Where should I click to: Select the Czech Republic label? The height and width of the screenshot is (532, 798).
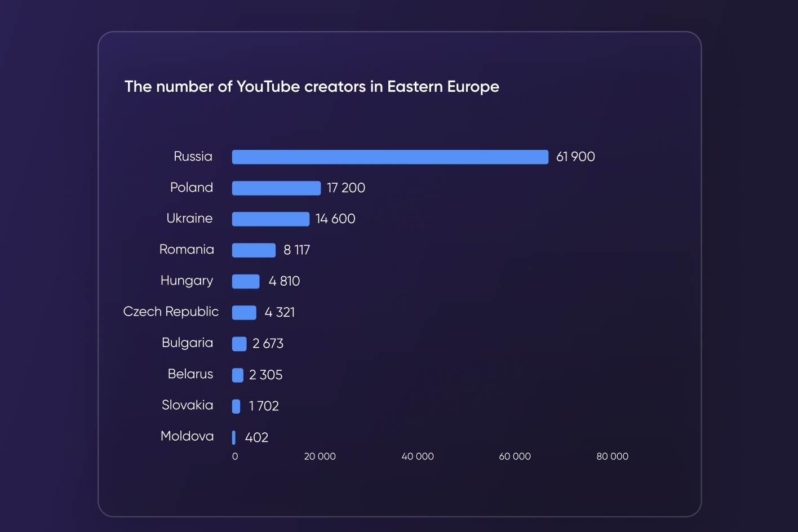[171, 312]
